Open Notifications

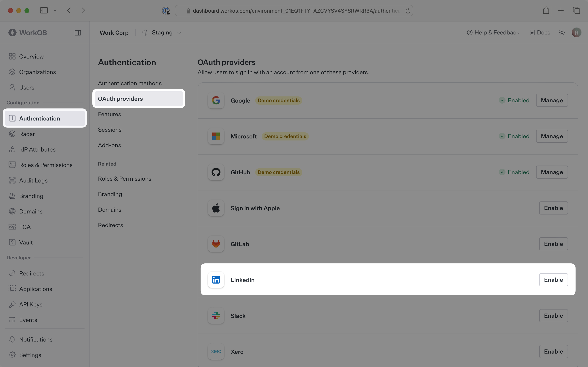(36, 339)
